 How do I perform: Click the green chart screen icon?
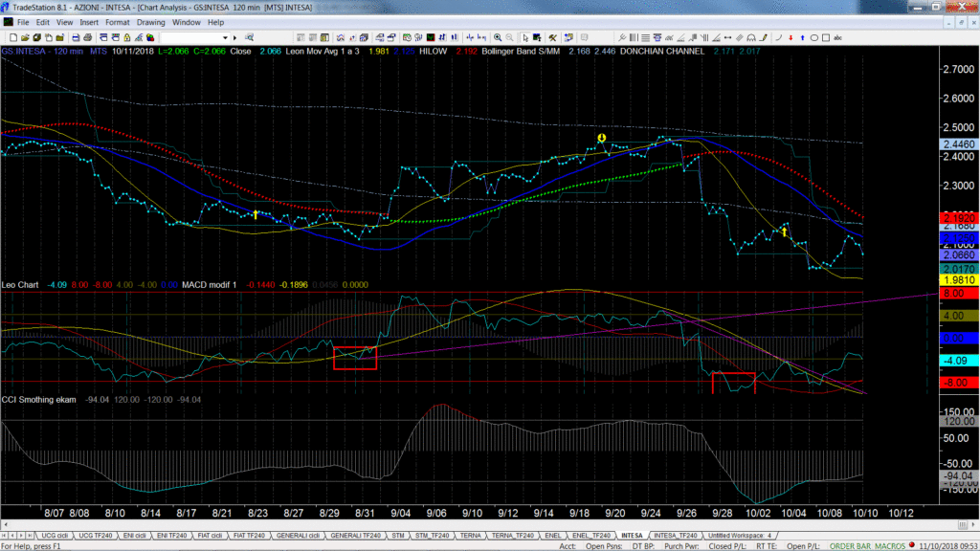pos(431,38)
